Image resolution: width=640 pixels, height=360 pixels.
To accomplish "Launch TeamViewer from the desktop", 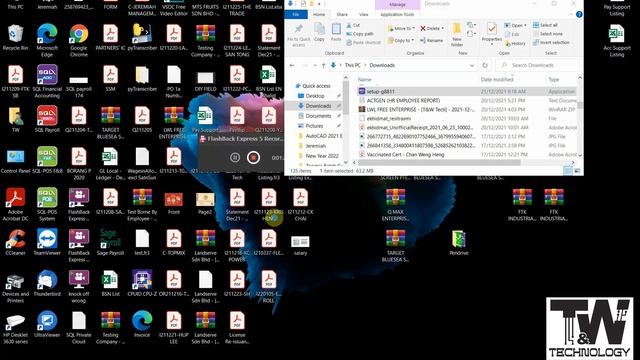I will 47,242.
